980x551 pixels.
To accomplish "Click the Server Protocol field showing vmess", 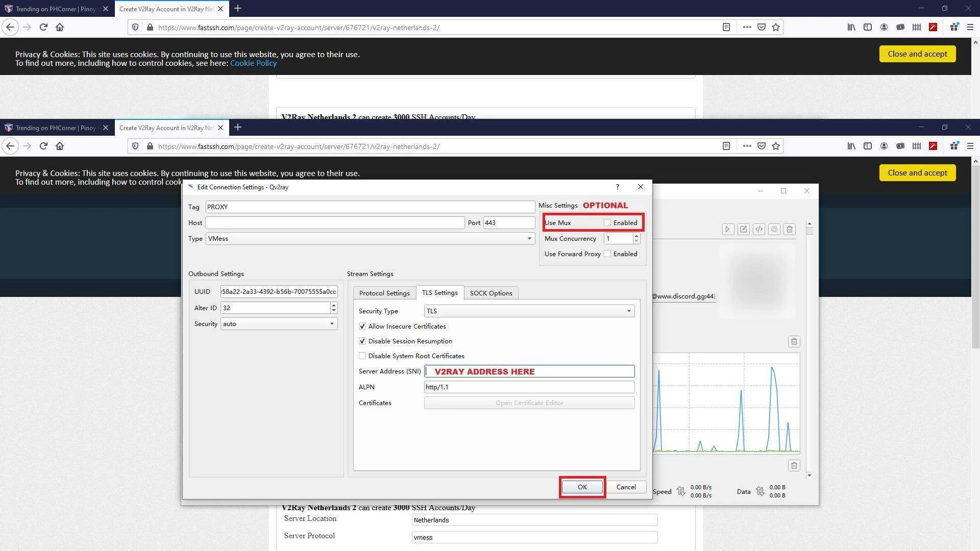I will tap(534, 538).
